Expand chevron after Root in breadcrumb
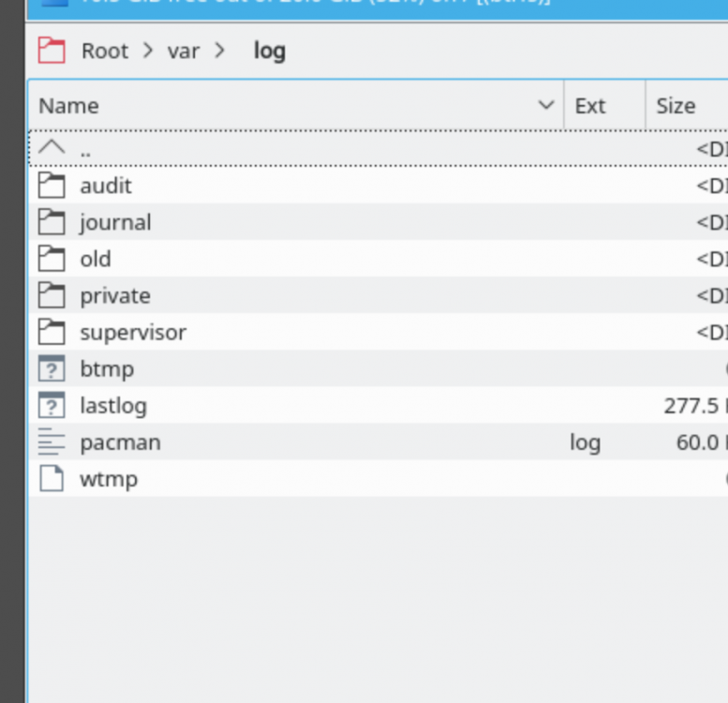This screenshot has height=703, width=728. [x=148, y=51]
